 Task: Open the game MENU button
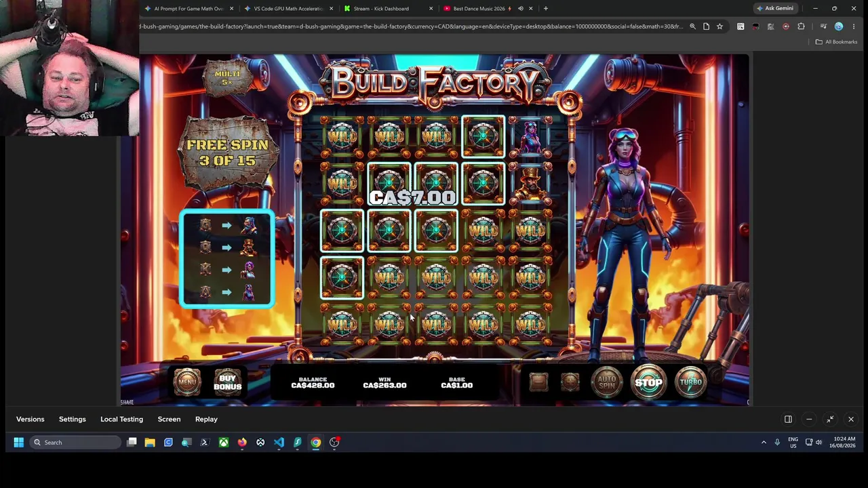(x=187, y=382)
